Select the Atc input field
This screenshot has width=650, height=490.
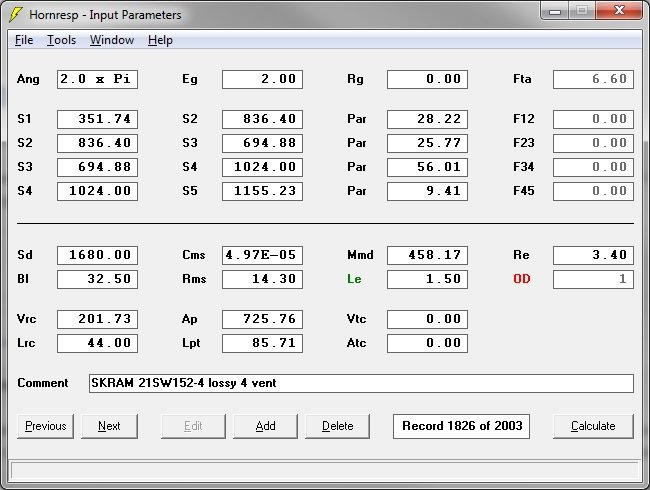(427, 343)
